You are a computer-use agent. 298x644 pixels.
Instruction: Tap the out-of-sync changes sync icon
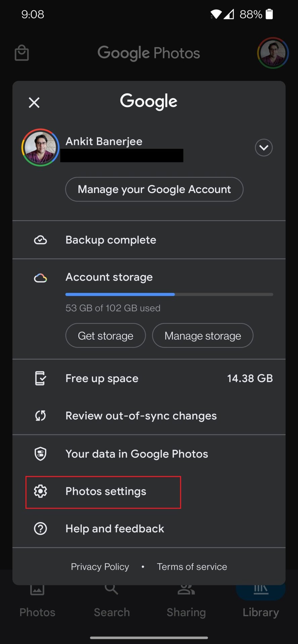coord(40,416)
